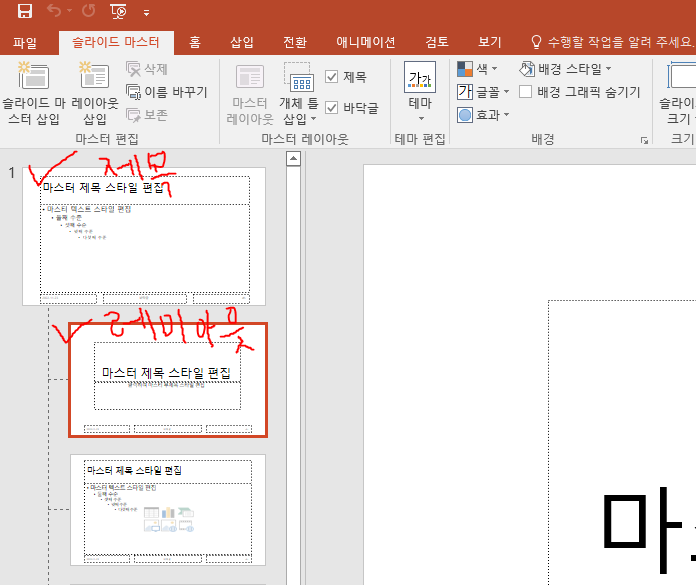696x585 pixels.
Task: Expand the 배경 스타일 dropdown arrow
Action: pyautogui.click(x=608, y=68)
